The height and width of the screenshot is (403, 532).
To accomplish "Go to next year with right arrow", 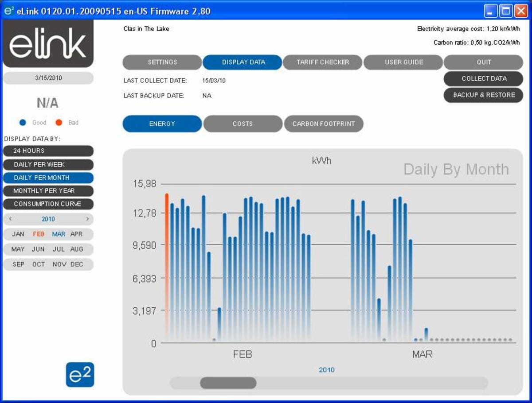I will [x=87, y=219].
